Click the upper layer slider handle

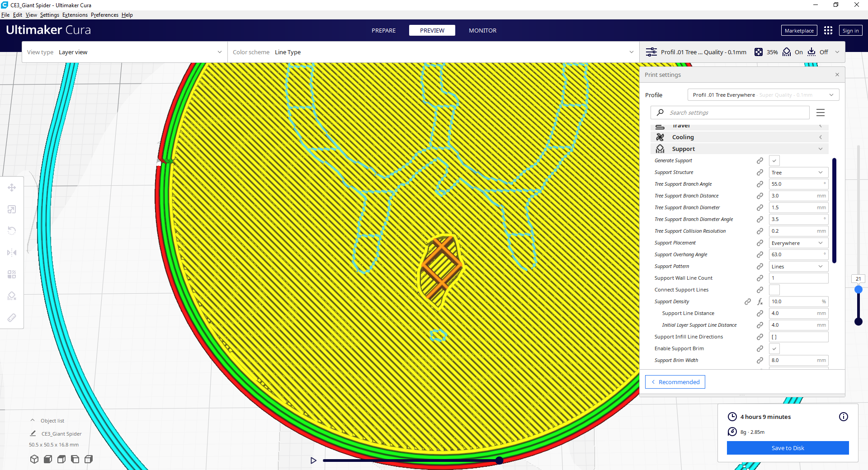click(x=858, y=290)
